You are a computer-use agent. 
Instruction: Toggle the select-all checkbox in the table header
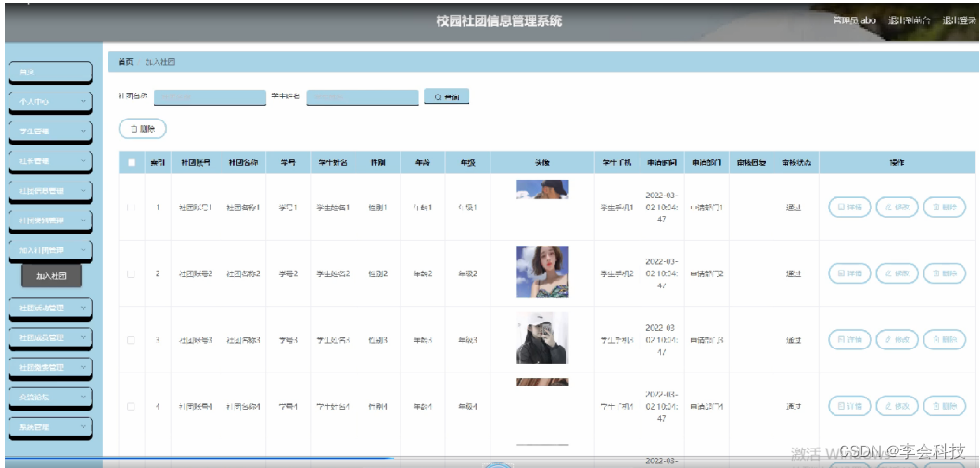132,162
